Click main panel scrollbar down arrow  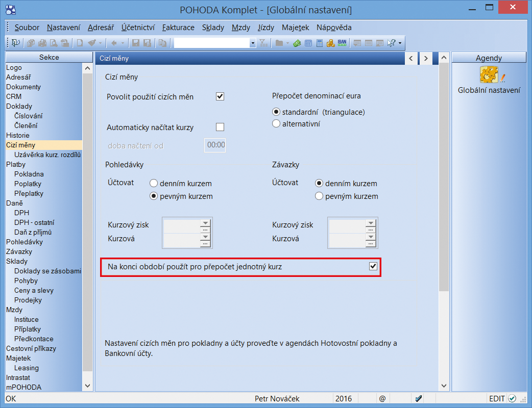444,386
